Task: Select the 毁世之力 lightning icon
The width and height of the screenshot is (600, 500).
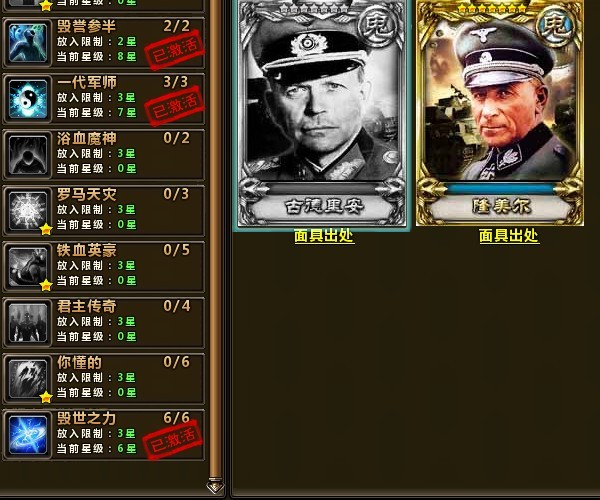Action: pos(28,435)
